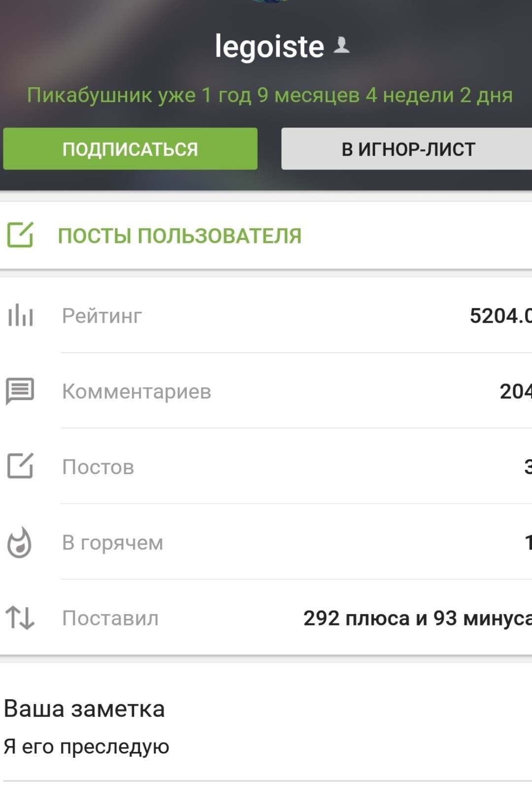Click the up-down arrows icon for Поставил
This screenshot has width=532, height=786.
click(20, 618)
